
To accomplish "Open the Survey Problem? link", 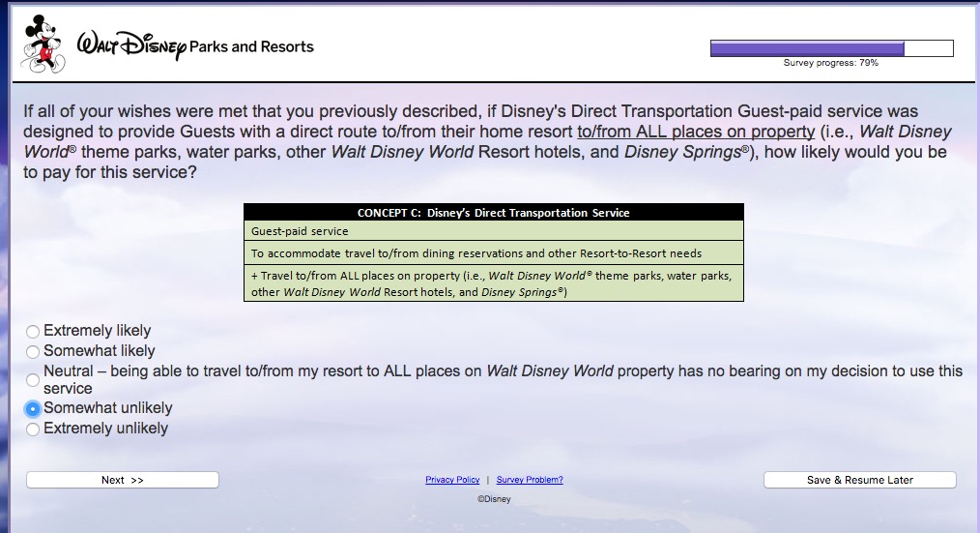I will (x=530, y=480).
